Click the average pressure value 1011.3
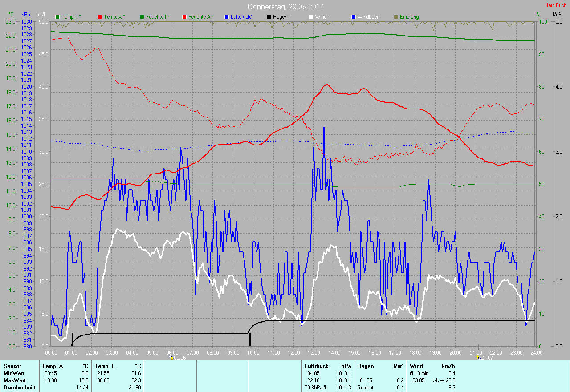The height and width of the screenshot is (392, 570). 343,388
